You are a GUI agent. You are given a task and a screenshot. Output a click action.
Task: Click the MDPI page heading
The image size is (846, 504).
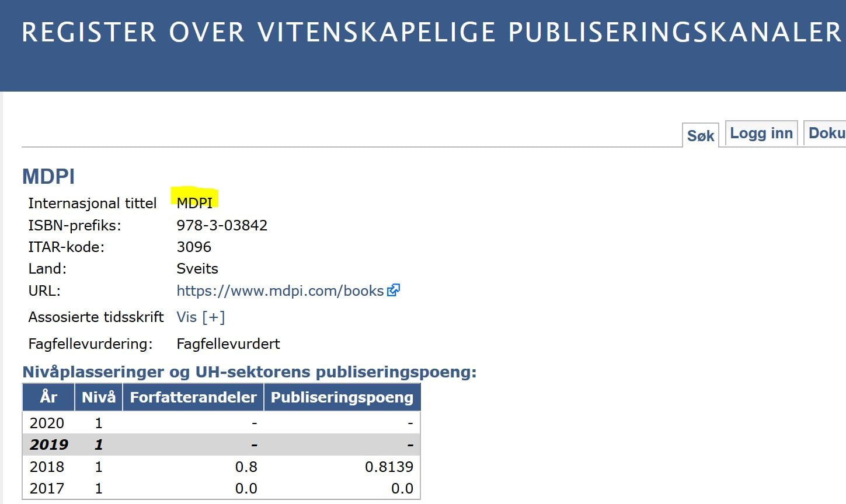pos(48,176)
